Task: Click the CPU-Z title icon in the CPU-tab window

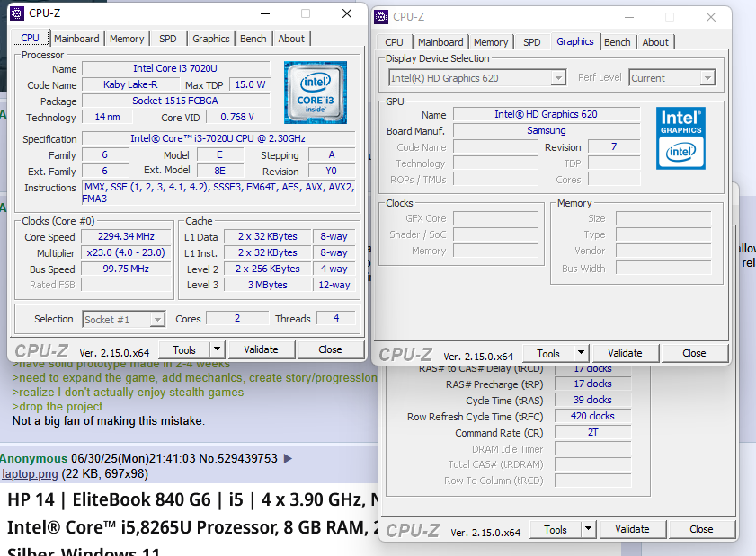Action: pos(17,13)
